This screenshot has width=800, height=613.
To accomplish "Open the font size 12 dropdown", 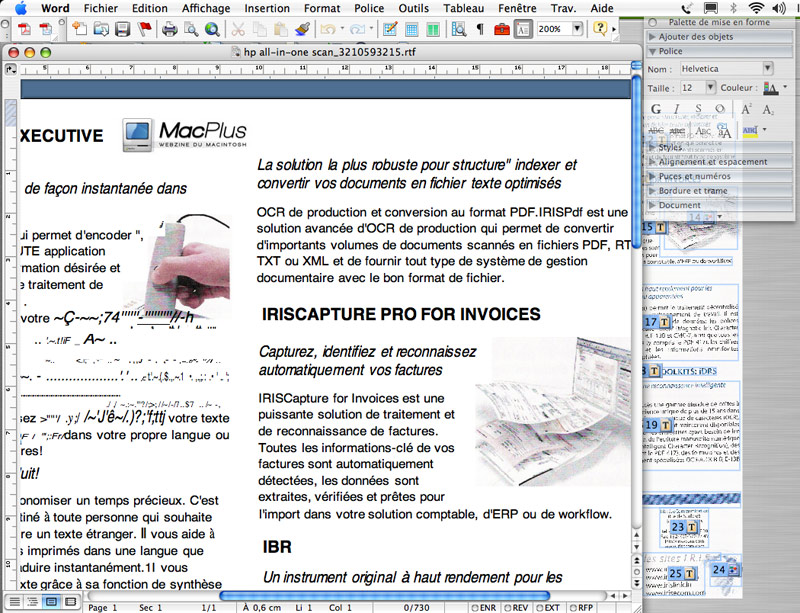I will pos(710,87).
